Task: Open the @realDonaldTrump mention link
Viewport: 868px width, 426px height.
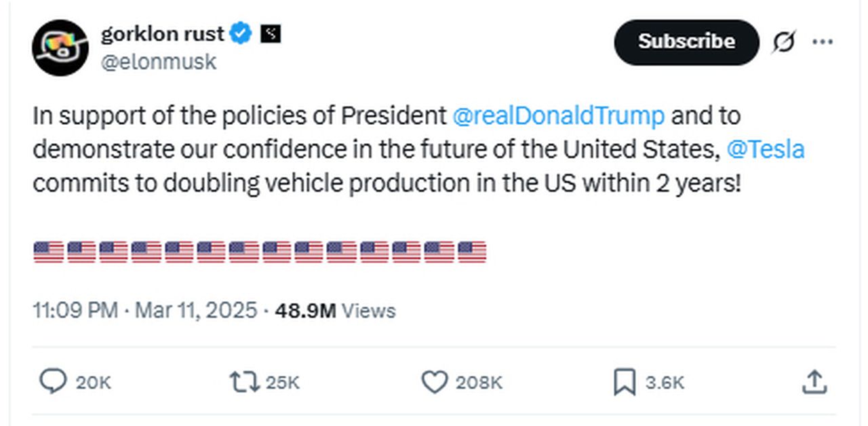Action: click(x=558, y=116)
